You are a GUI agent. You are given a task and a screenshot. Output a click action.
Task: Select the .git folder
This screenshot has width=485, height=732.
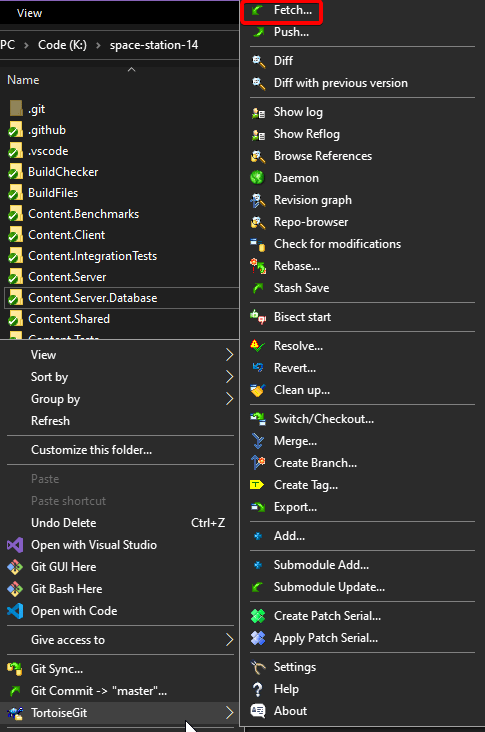coord(36,109)
